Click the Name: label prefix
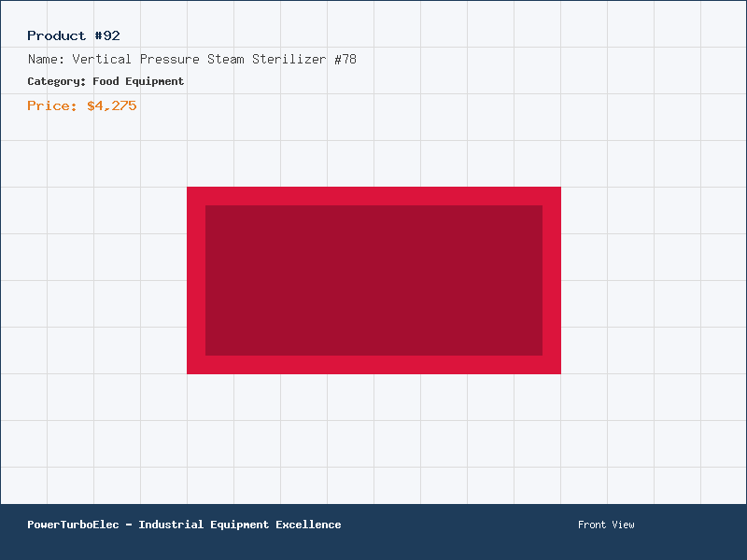 (46, 59)
